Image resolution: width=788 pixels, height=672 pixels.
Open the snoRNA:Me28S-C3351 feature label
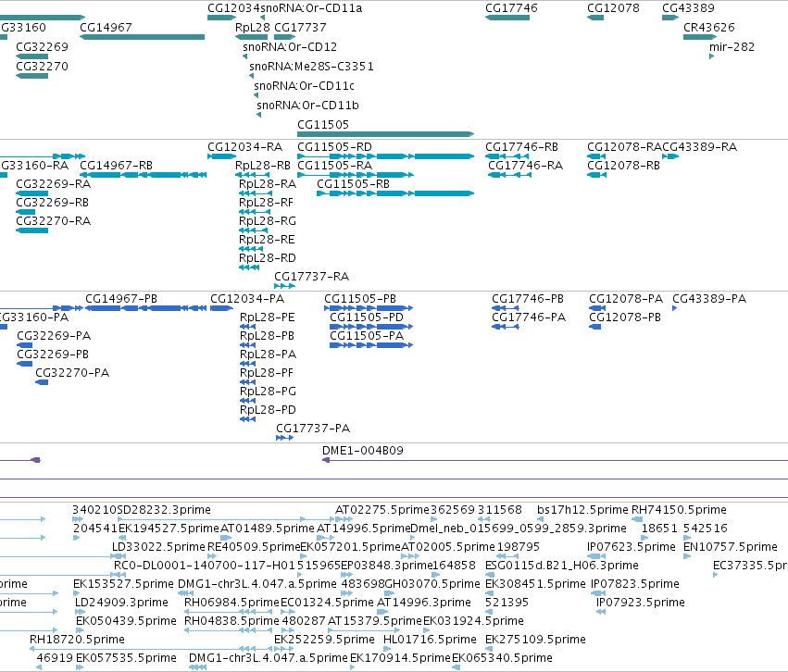[311, 67]
